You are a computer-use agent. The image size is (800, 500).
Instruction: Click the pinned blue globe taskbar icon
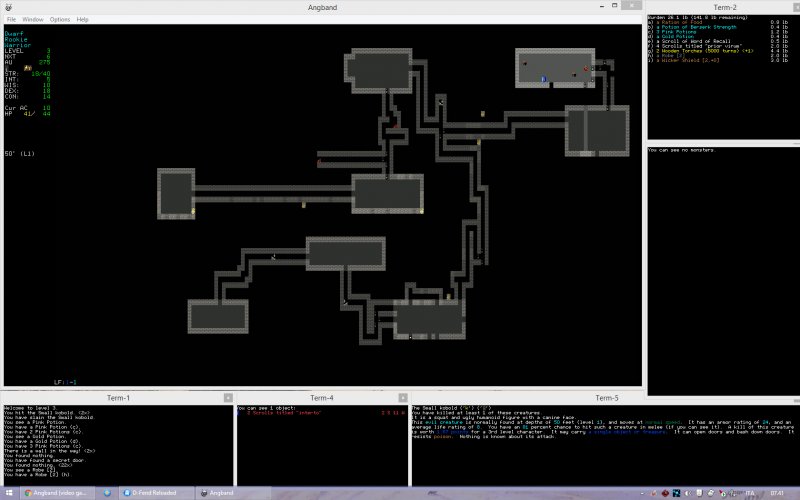(107, 493)
